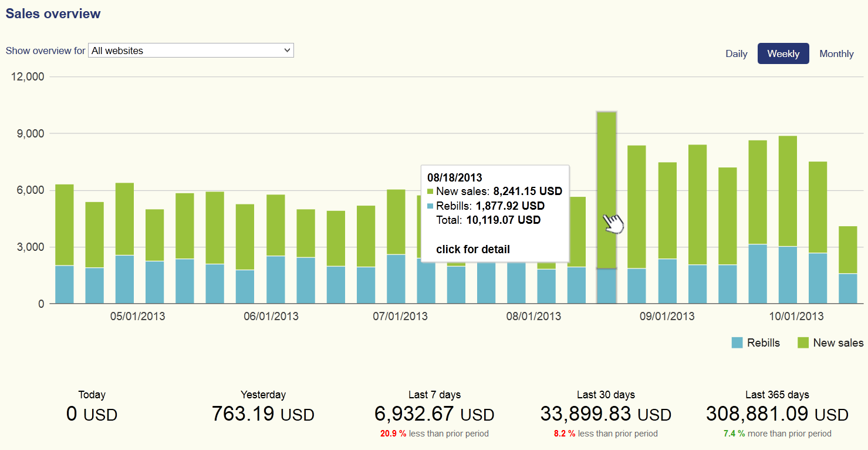The width and height of the screenshot is (868, 450).
Task: Click the 6,000 y-axis label
Action: (31, 190)
